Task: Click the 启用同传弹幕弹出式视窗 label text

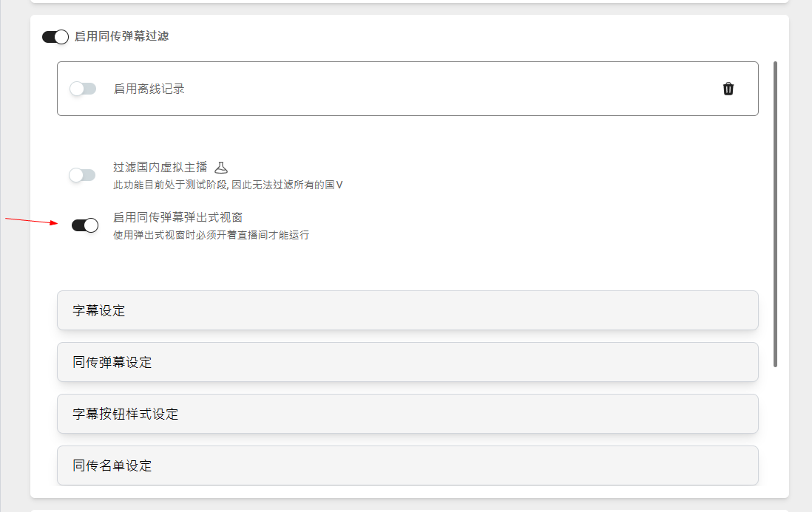Action: (177, 217)
